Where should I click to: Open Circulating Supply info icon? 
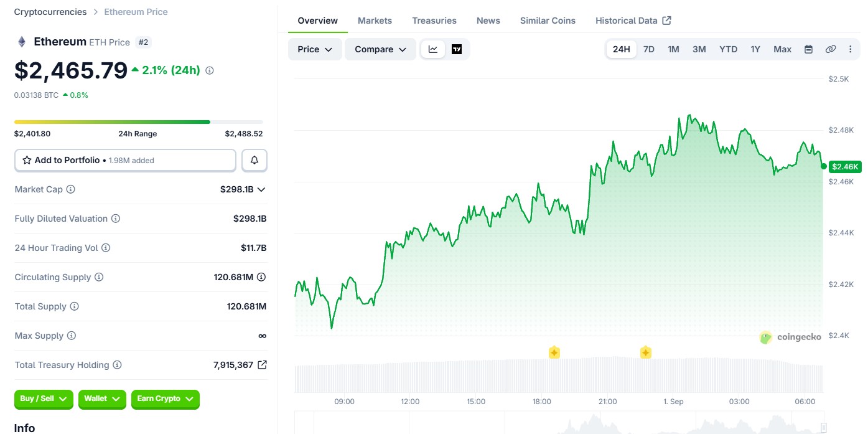click(x=99, y=277)
